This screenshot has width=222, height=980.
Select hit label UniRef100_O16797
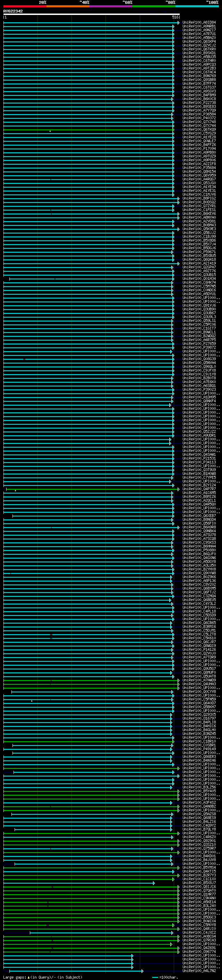[x=199, y=718]
